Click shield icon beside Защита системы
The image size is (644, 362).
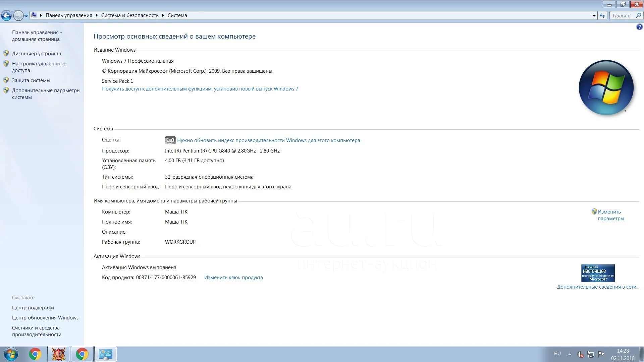6,80
